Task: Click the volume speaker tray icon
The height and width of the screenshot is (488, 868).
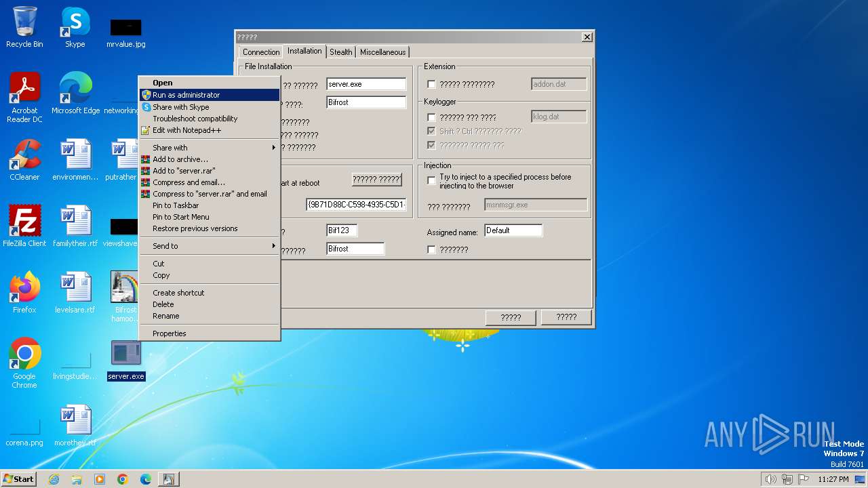Action: tap(770, 479)
